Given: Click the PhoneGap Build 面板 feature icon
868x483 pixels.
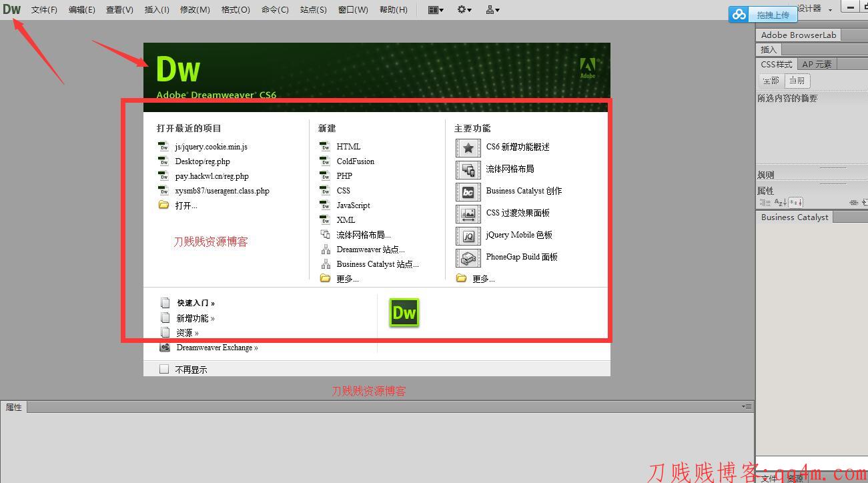Looking at the screenshot, I should click(x=468, y=258).
